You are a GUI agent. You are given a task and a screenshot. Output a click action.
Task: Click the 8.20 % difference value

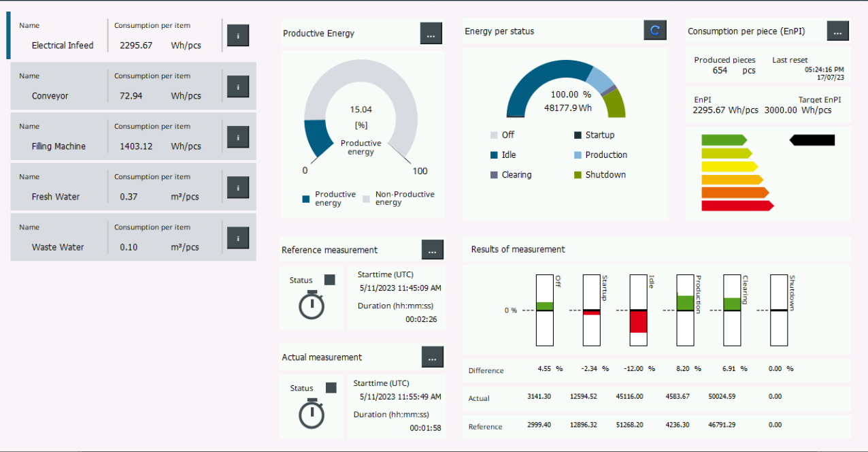click(x=688, y=368)
